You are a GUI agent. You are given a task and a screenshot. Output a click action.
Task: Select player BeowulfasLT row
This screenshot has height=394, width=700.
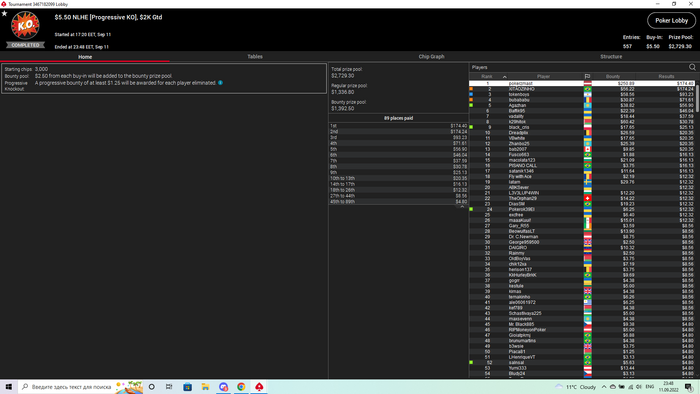(582, 231)
